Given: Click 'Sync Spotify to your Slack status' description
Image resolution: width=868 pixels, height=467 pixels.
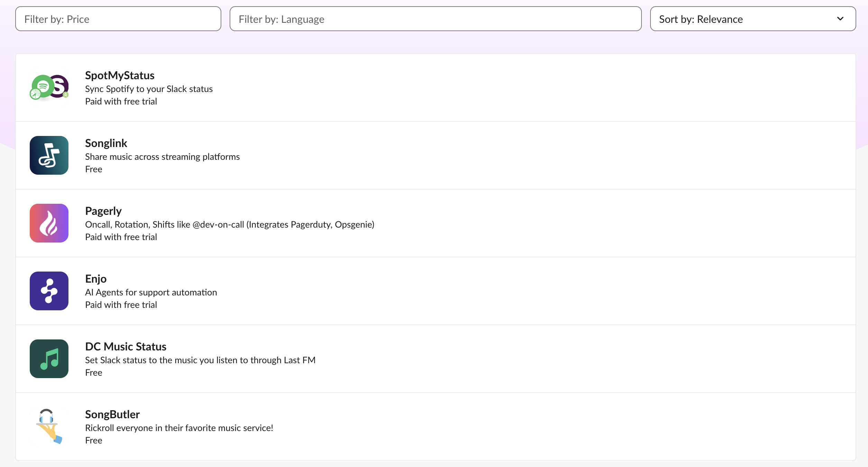Looking at the screenshot, I should click(x=149, y=89).
